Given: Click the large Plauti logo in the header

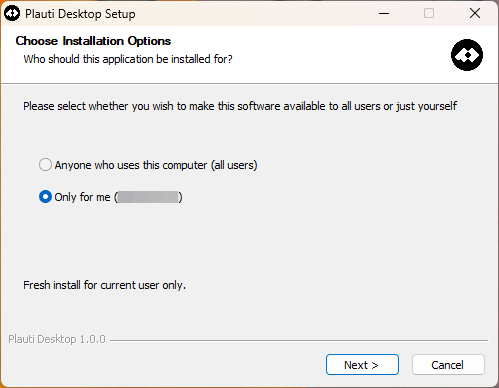Looking at the screenshot, I should click(467, 55).
